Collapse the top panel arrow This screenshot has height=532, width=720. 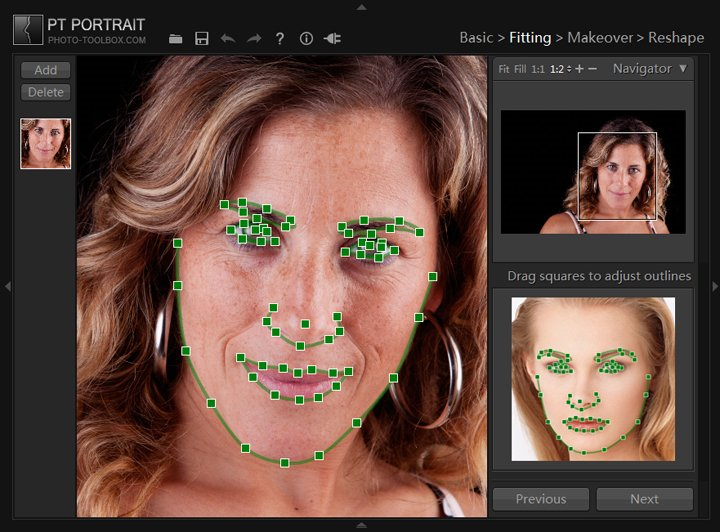click(361, 6)
